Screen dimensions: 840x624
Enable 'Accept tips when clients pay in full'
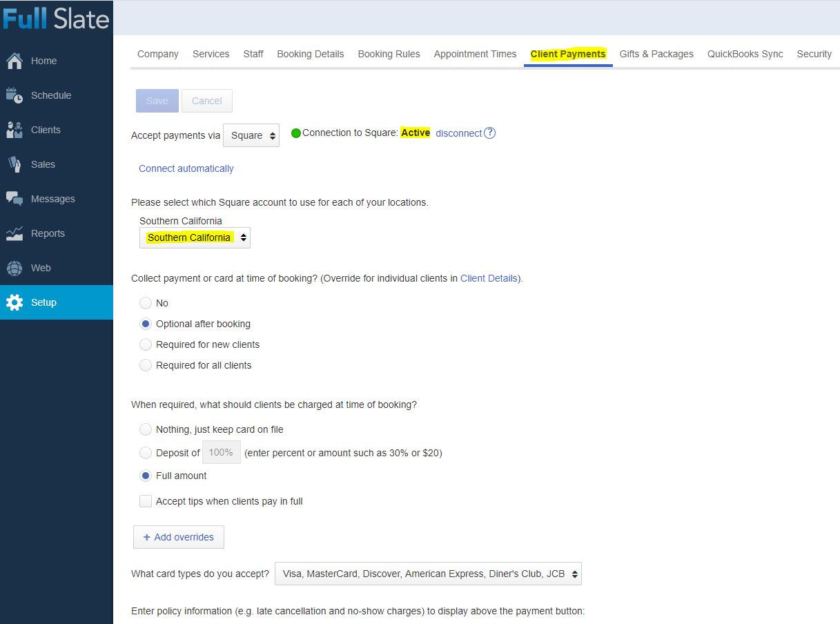(146, 501)
